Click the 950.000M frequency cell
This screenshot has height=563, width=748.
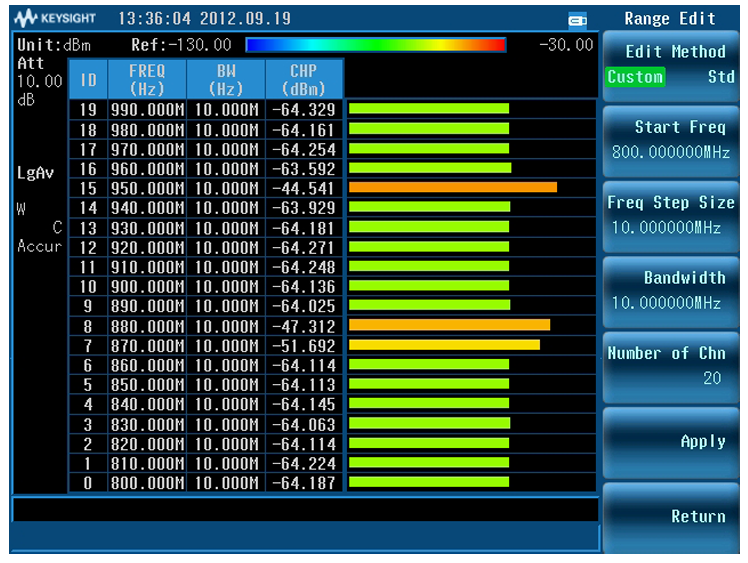147,188
